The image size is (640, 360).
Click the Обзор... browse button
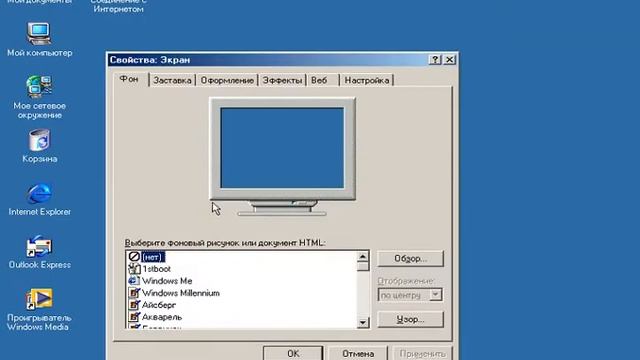pos(410,259)
